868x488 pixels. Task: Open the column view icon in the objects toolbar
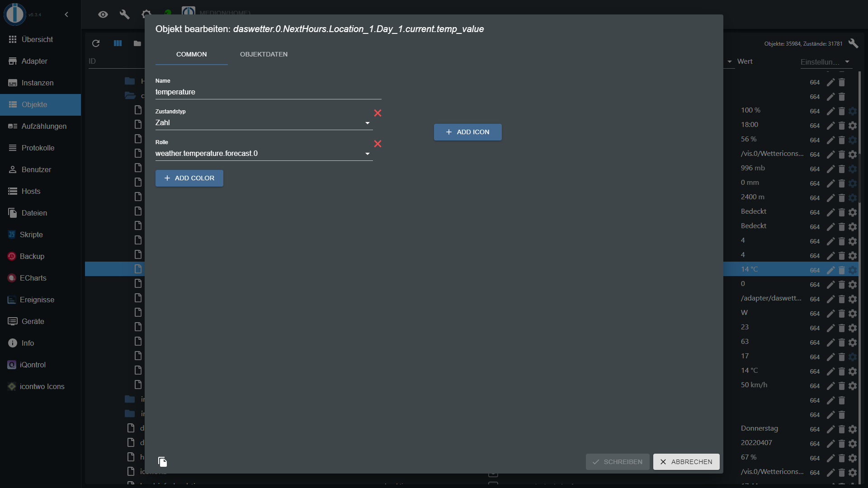click(118, 43)
